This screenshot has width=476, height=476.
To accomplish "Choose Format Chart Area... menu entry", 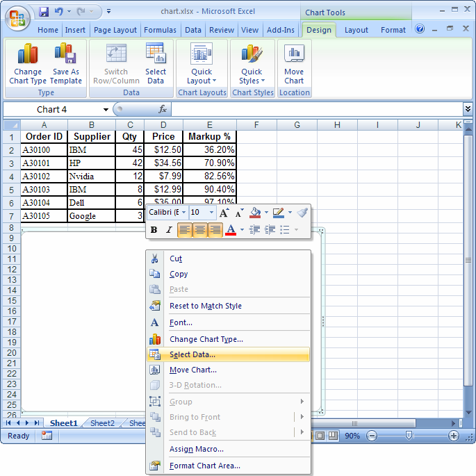I will 228,466.
